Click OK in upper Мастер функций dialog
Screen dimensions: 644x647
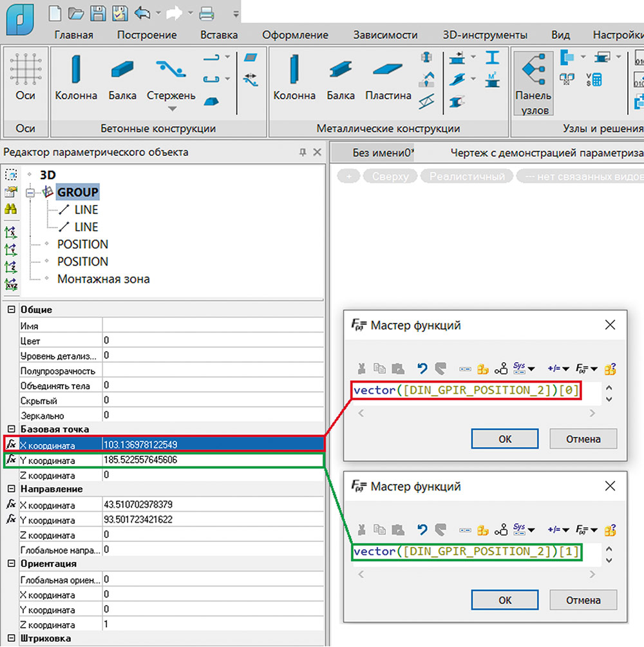(x=505, y=439)
